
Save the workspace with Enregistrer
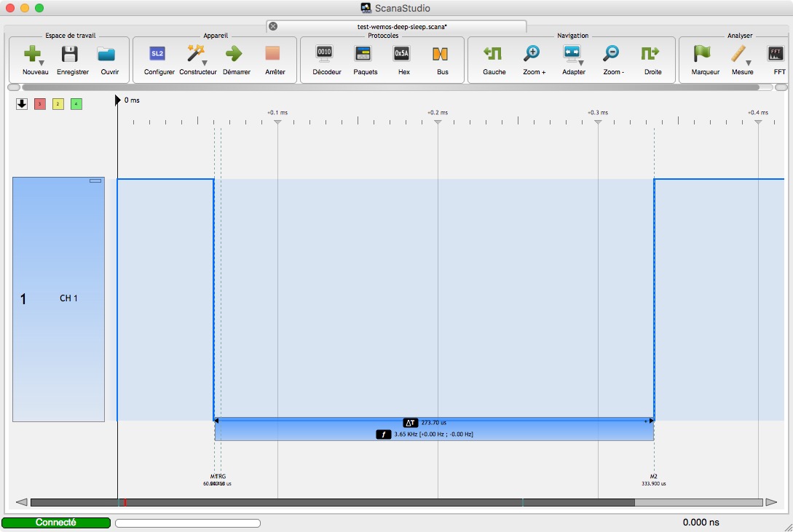(x=70, y=54)
